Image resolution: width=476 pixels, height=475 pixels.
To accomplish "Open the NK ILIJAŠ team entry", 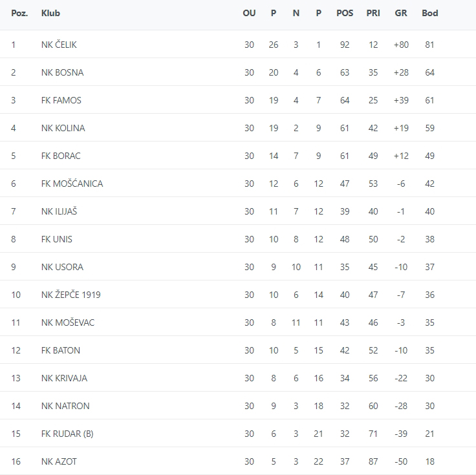I will [x=59, y=211].
